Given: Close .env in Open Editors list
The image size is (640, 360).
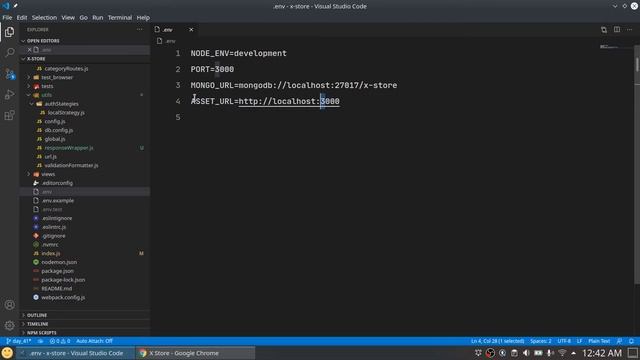Looking at the screenshot, I should click(x=29, y=50).
